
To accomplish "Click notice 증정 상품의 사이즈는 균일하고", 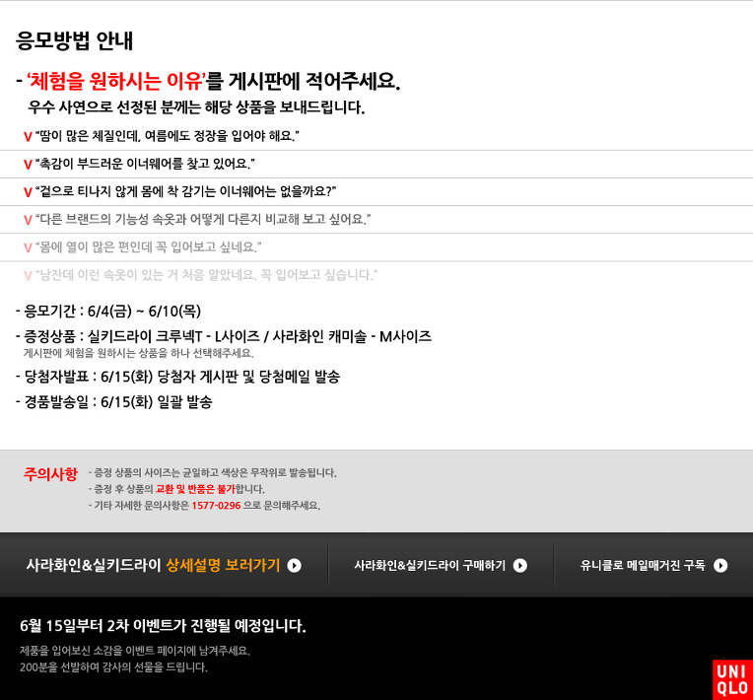I will [213, 473].
